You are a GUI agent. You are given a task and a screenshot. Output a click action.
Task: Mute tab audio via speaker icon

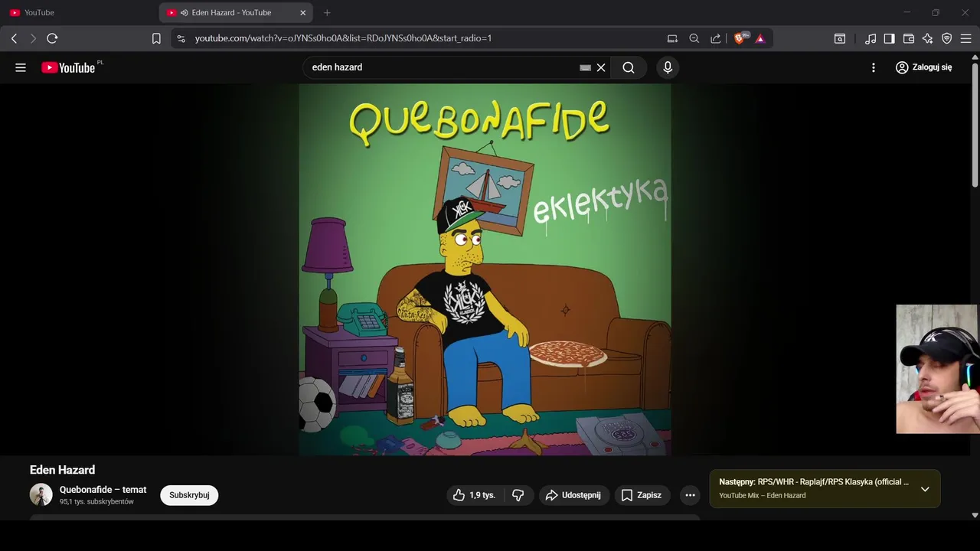pos(185,13)
